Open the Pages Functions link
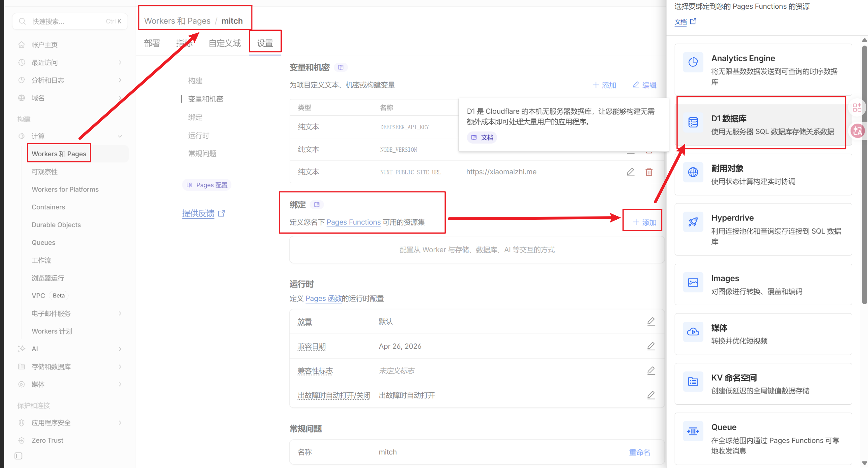Image resolution: width=868 pixels, height=468 pixels. (354, 222)
